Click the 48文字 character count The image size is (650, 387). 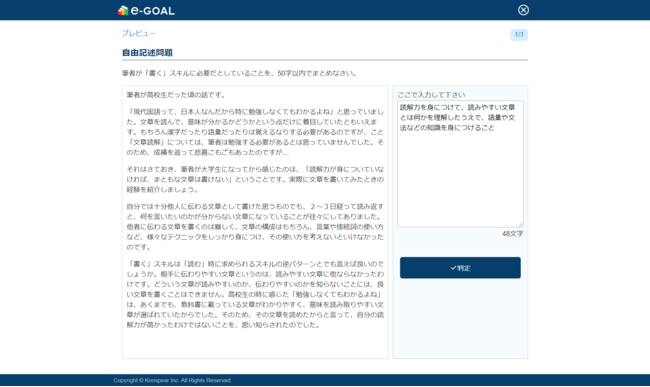pyautogui.click(x=512, y=234)
